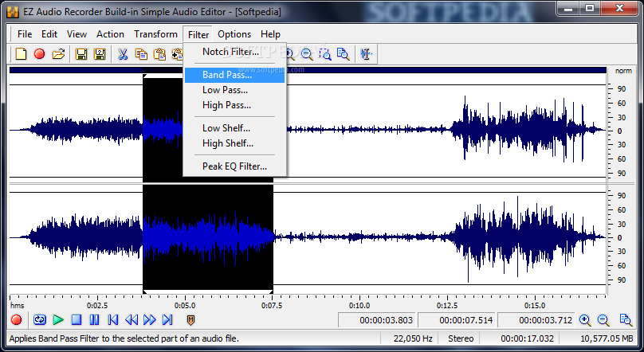Save the file with the floppy disk icon

(x=81, y=53)
